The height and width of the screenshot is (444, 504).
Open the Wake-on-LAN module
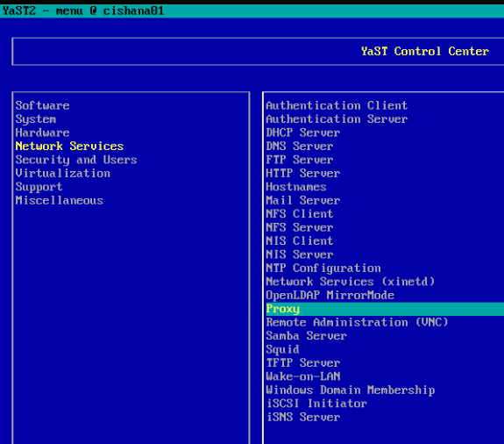[302, 376]
